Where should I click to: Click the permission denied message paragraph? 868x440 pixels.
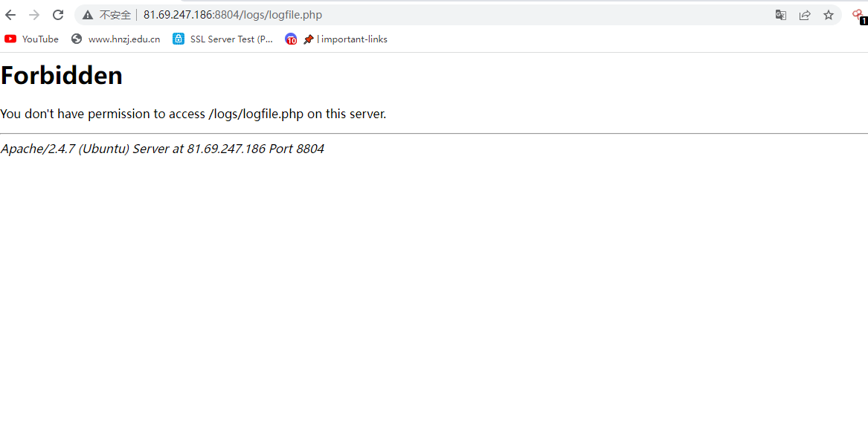[193, 114]
